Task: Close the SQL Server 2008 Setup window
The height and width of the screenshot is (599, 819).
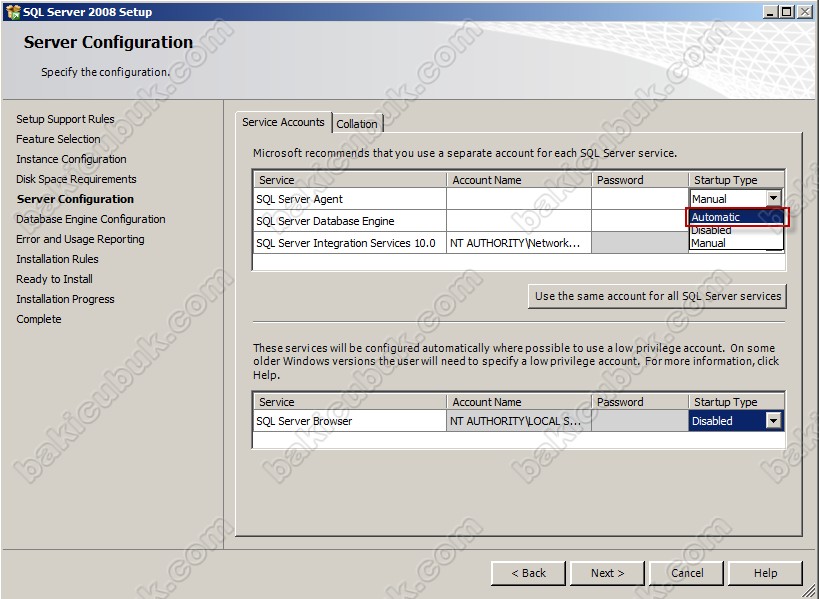Action: (805, 11)
